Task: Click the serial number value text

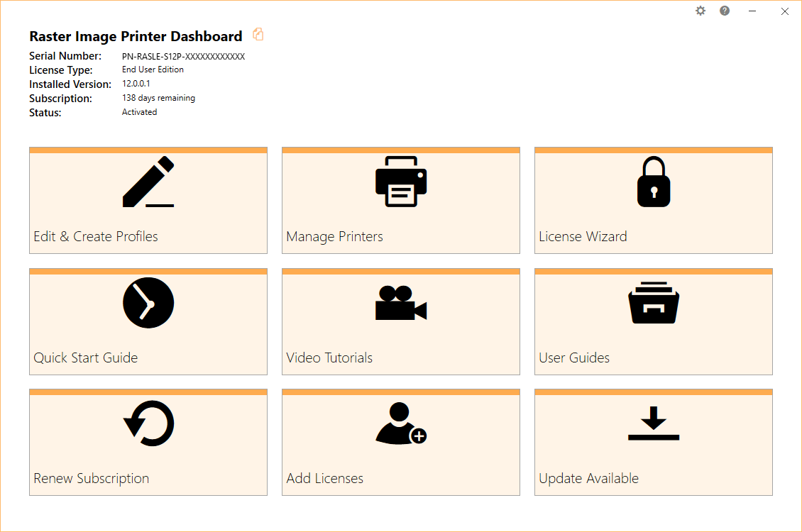Action: point(183,56)
